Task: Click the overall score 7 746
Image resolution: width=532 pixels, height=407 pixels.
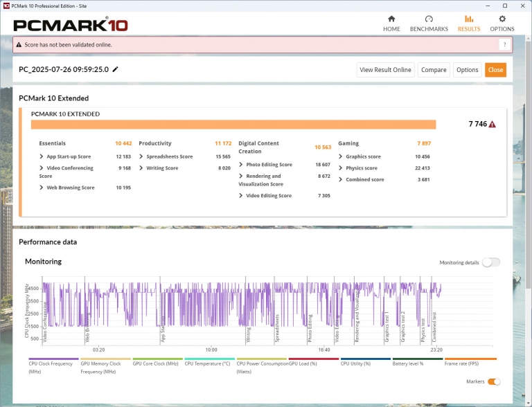Action: click(478, 124)
